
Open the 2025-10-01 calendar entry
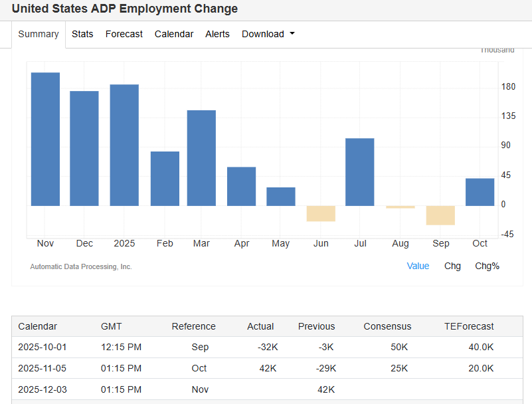[x=43, y=347]
